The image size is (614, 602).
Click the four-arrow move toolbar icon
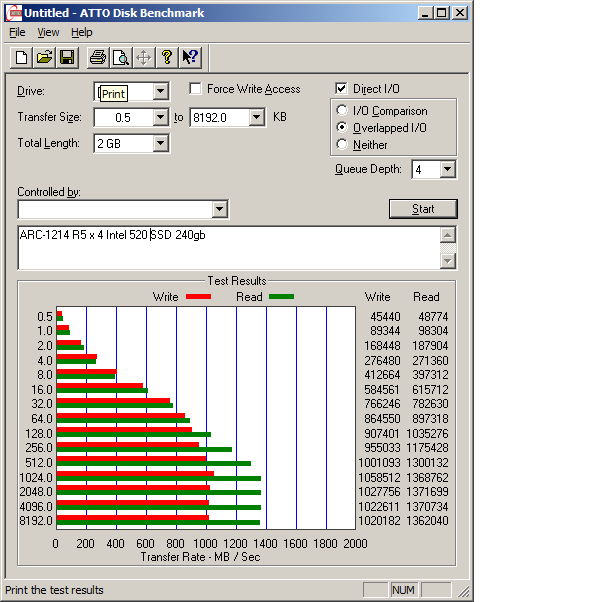[x=143, y=57]
